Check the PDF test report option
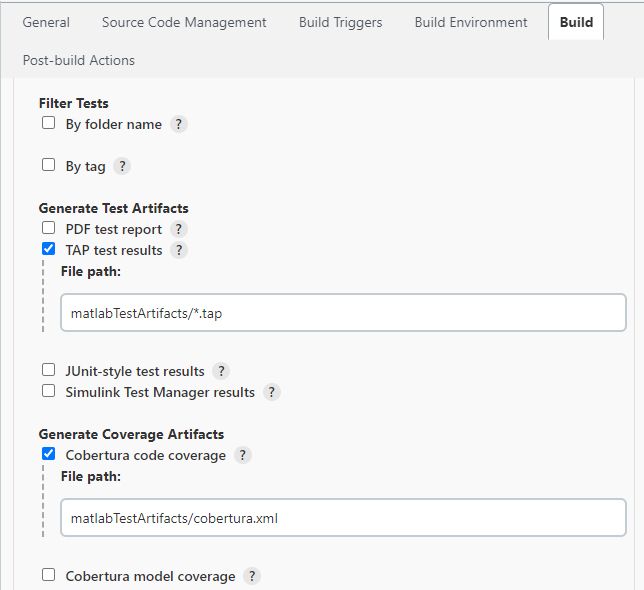 click(48, 227)
